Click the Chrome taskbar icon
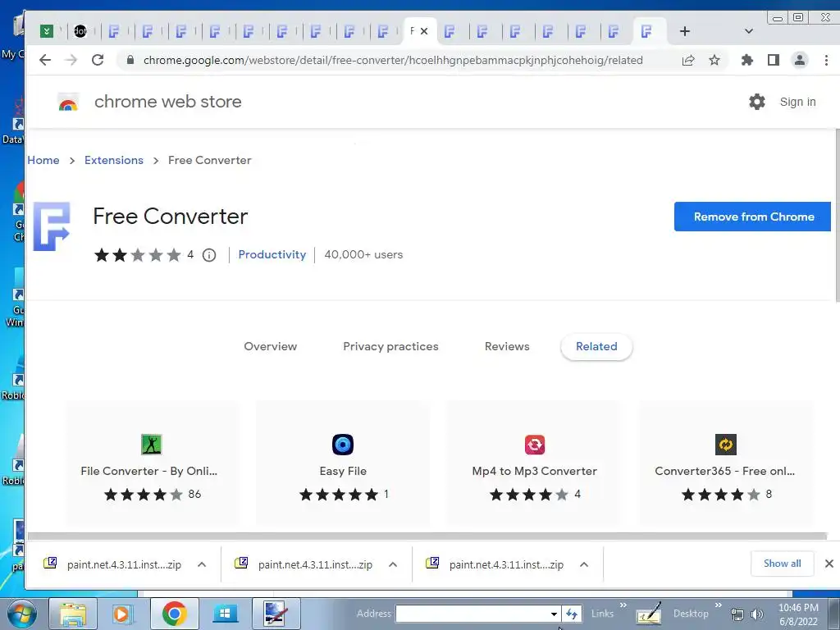This screenshot has width=840, height=630. tap(175, 614)
